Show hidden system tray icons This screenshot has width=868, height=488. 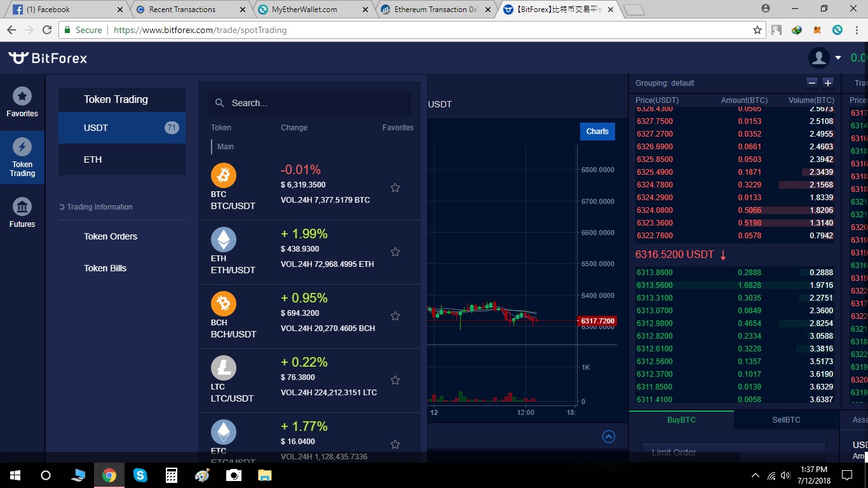point(756,475)
